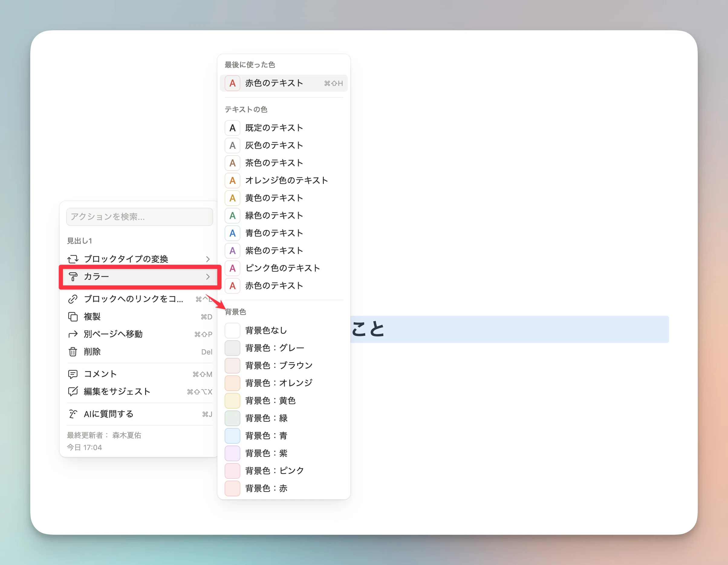
Task: Click the paint roller icon beside カラー
Action: 73,276
